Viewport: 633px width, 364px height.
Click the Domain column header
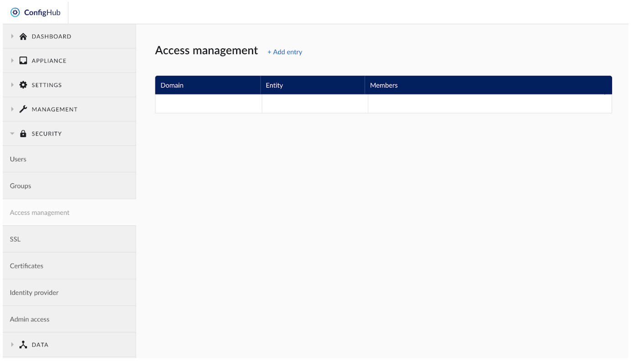[x=172, y=85]
